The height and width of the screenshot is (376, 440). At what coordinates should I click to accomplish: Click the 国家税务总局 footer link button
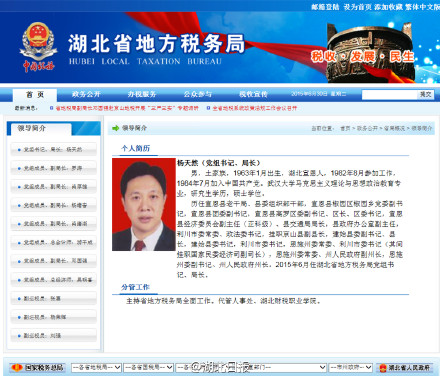point(37,367)
